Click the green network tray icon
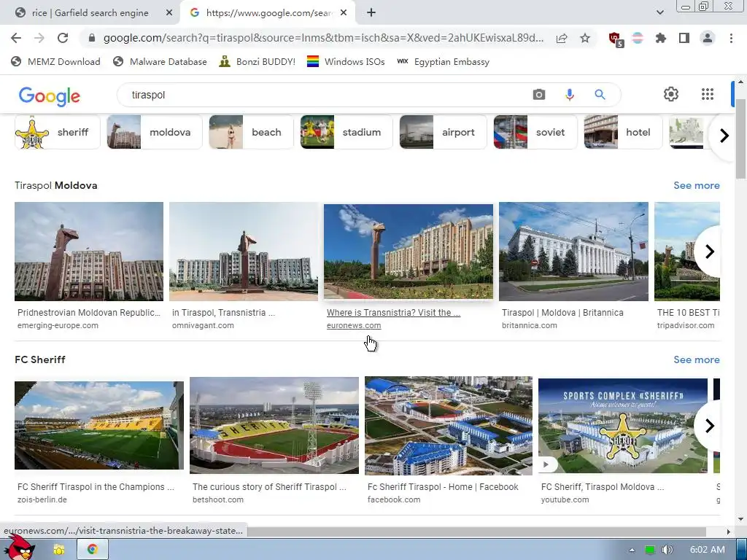 (650, 550)
